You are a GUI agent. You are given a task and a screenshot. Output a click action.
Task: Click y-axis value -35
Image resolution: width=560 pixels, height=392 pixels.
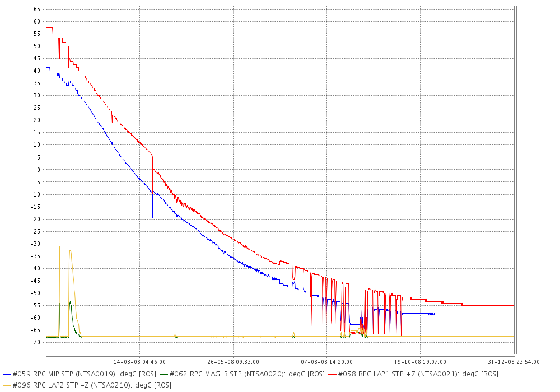[36, 256]
